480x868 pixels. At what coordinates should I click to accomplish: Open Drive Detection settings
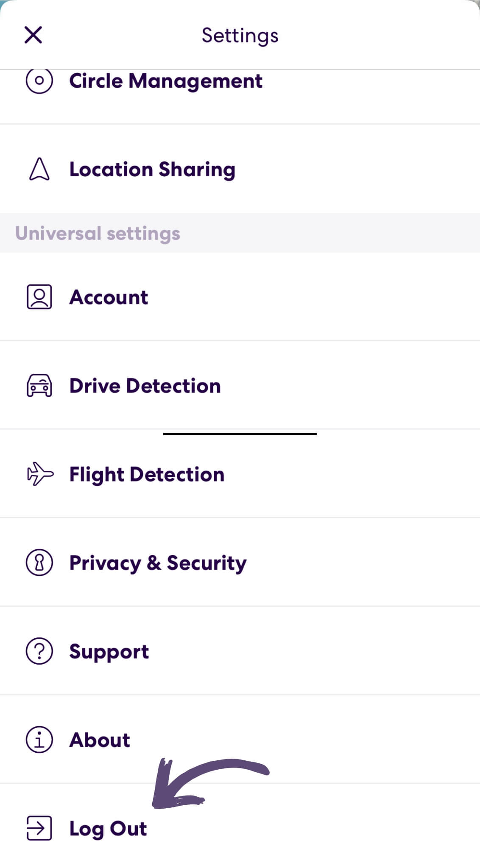pos(145,385)
